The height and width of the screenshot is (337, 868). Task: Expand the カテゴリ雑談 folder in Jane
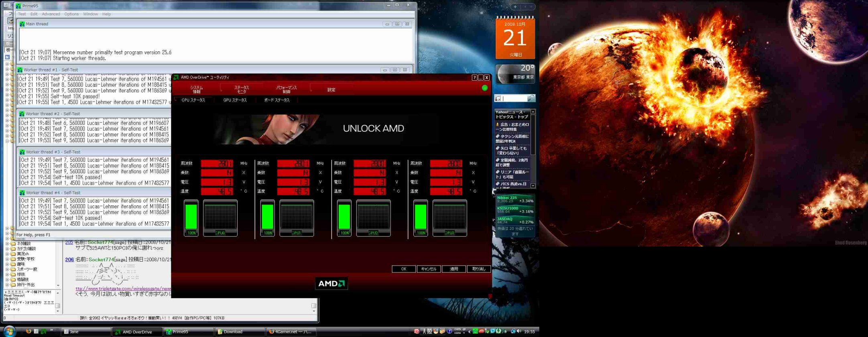point(7,249)
